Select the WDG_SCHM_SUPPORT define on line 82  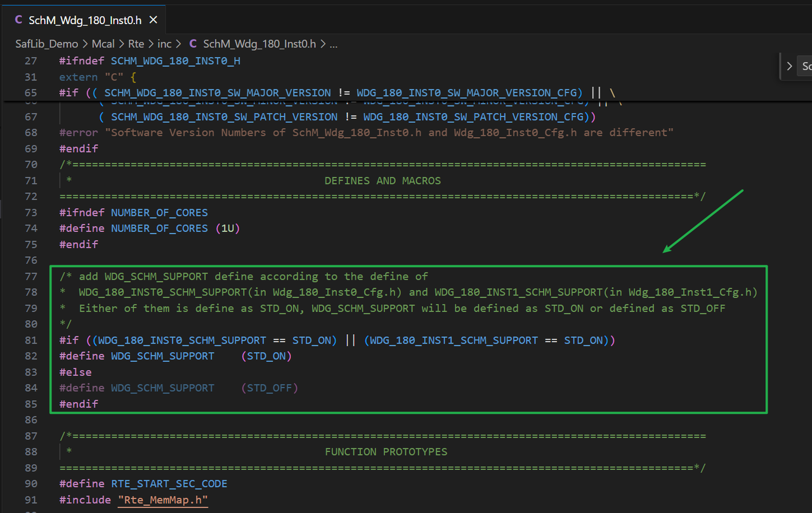(163, 356)
